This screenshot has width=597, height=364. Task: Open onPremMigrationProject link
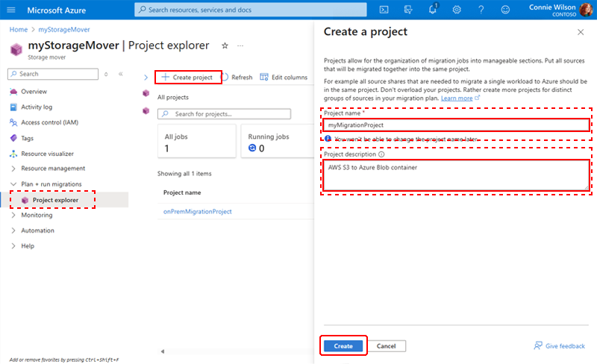click(197, 211)
